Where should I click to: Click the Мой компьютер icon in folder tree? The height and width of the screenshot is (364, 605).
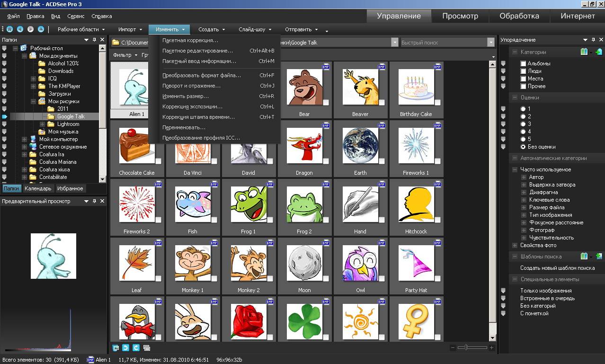[33, 139]
